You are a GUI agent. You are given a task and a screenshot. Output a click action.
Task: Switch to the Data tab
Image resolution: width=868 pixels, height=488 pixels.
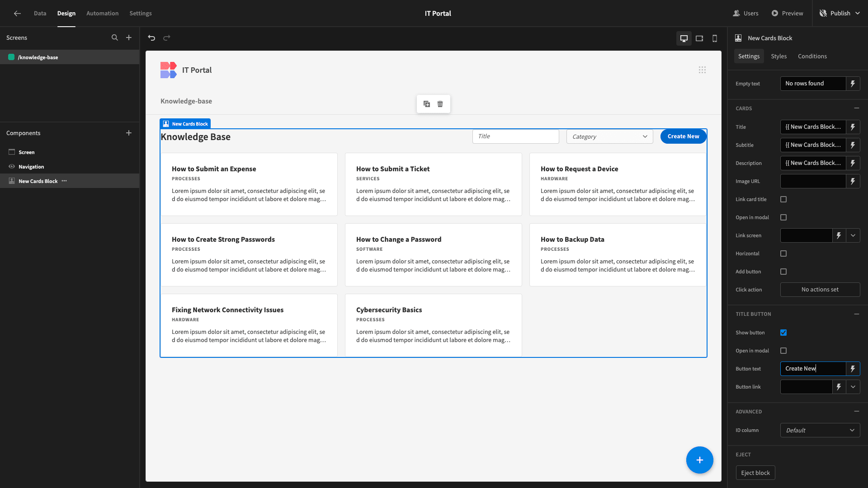click(x=40, y=14)
